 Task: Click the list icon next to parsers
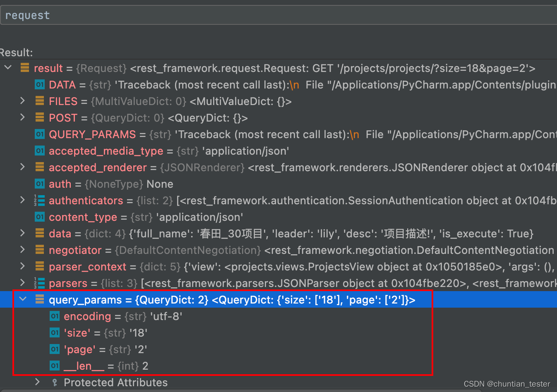point(39,283)
